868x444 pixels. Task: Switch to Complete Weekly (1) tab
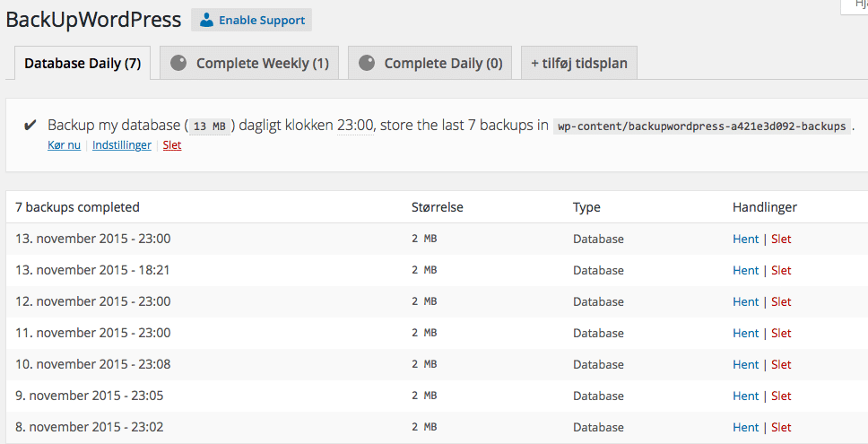point(249,63)
